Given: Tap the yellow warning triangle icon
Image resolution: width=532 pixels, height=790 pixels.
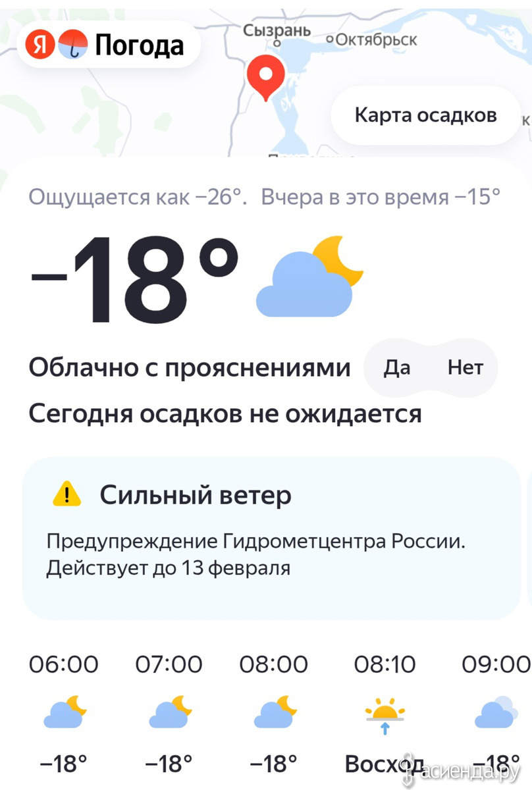Looking at the screenshot, I should 66,494.
